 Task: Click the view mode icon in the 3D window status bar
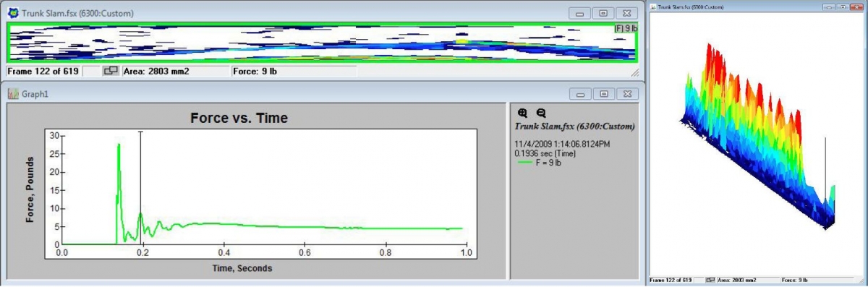tap(710, 279)
